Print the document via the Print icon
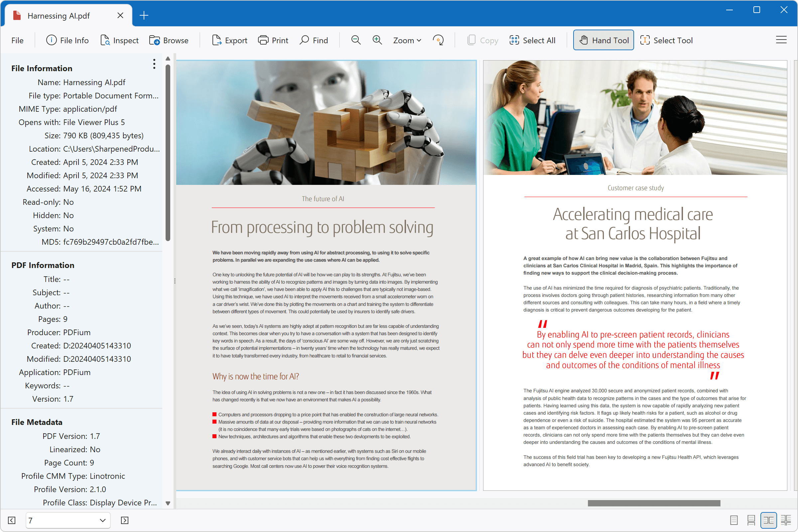The height and width of the screenshot is (532, 798). coord(273,40)
